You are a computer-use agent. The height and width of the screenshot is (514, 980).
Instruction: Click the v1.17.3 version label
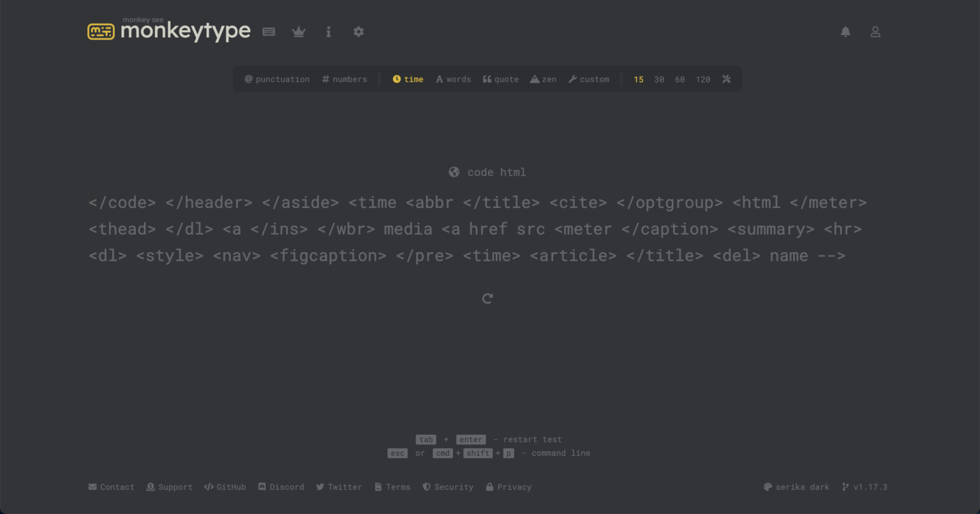point(865,487)
